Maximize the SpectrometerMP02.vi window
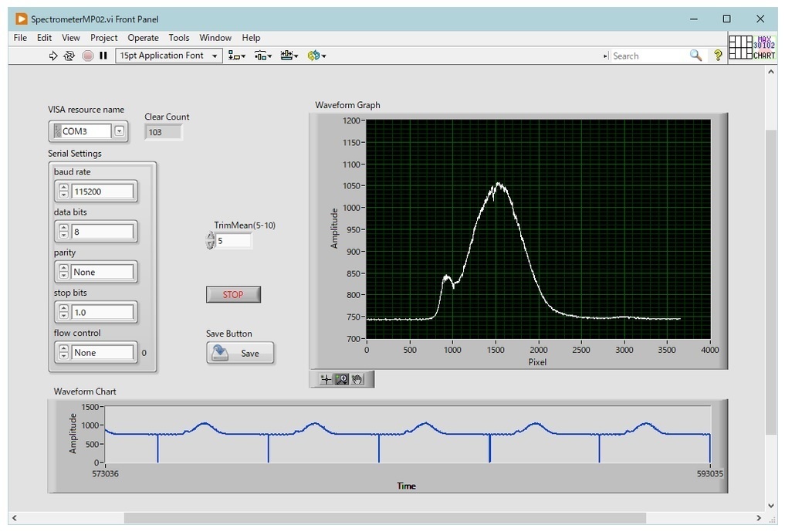This screenshot has width=785, height=532. click(727, 19)
